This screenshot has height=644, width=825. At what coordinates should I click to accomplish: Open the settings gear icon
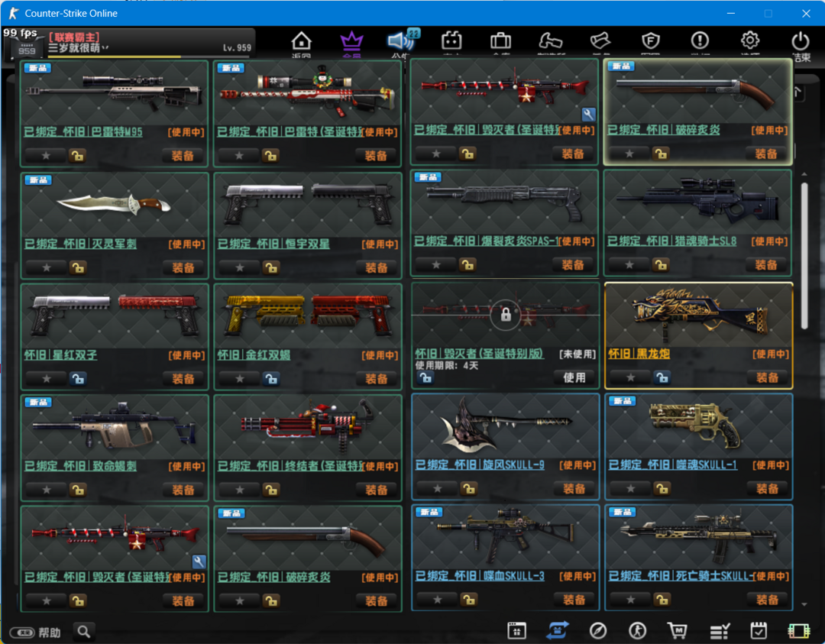(x=750, y=40)
